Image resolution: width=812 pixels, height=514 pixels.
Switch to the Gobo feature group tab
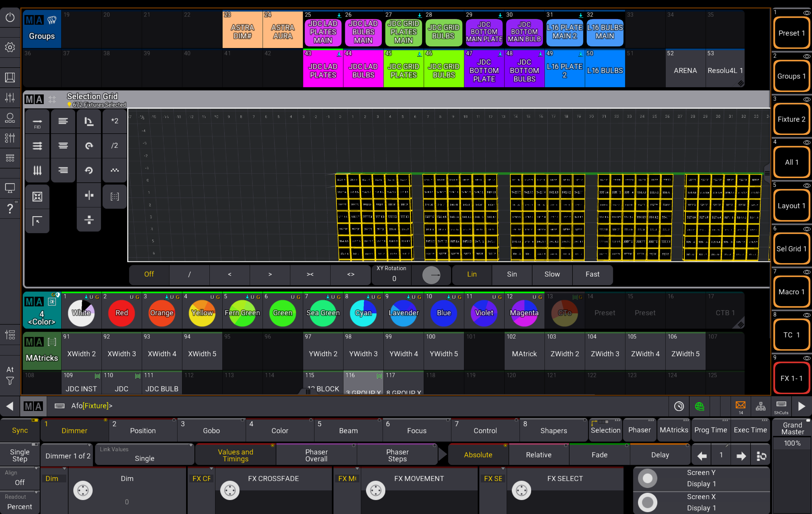point(211,430)
